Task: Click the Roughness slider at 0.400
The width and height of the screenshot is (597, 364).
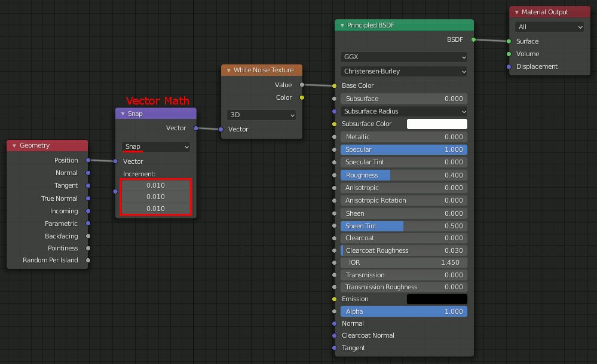Action: (x=404, y=175)
